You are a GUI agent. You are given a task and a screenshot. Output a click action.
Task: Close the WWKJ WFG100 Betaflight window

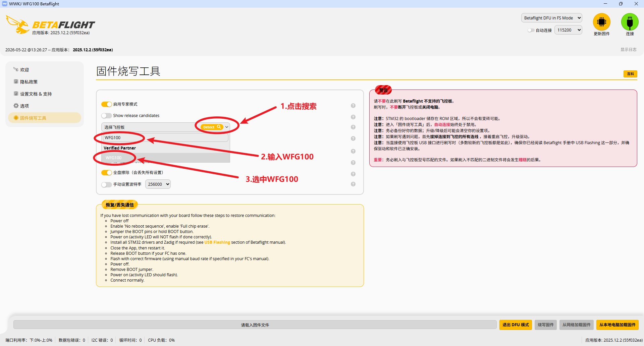click(x=636, y=4)
